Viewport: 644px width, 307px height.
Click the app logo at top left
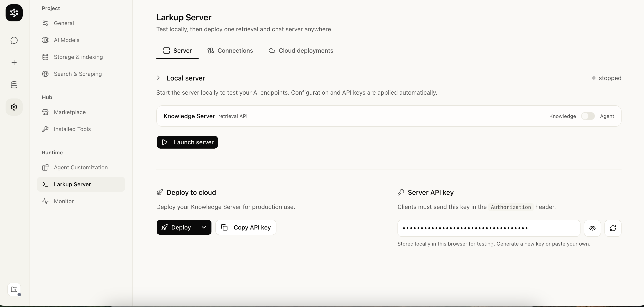coord(14,13)
